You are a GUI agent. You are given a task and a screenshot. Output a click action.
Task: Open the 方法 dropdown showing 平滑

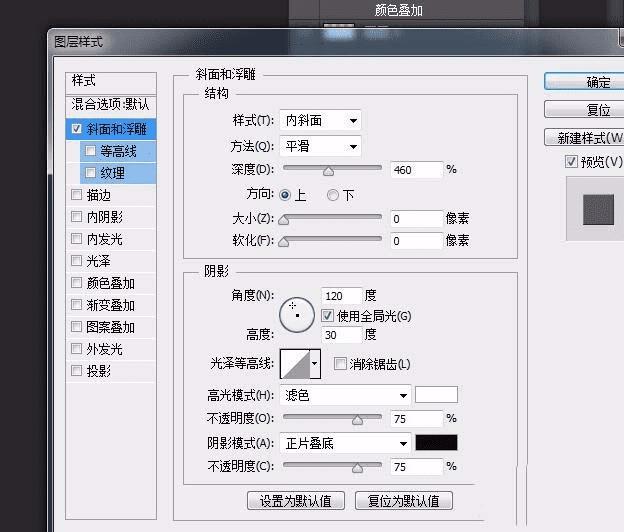[320, 146]
